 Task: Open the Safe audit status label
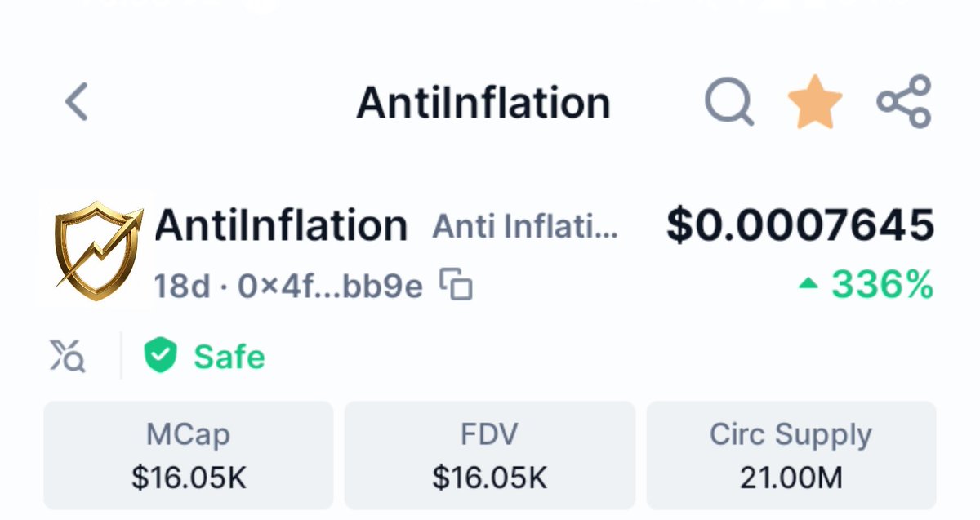[x=229, y=357]
